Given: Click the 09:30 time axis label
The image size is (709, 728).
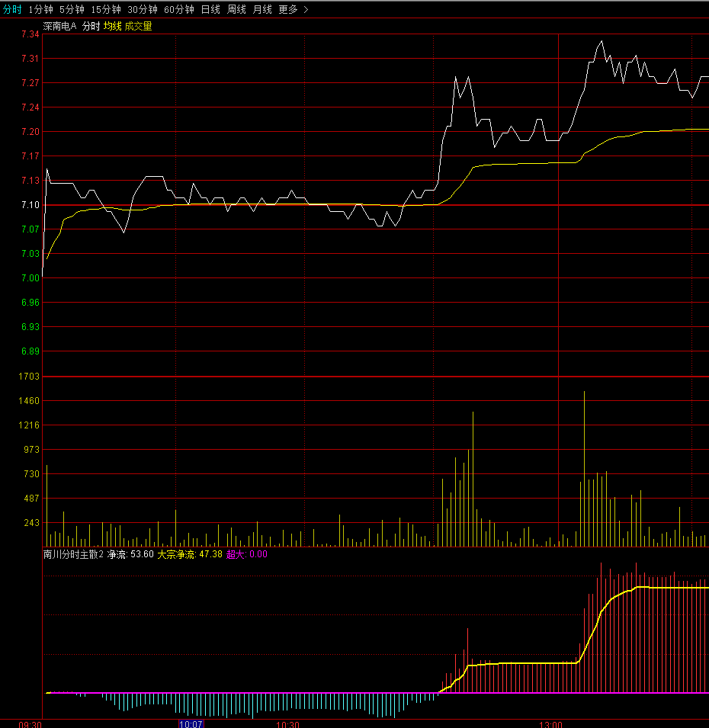Looking at the screenshot, I should pyautogui.click(x=30, y=724).
